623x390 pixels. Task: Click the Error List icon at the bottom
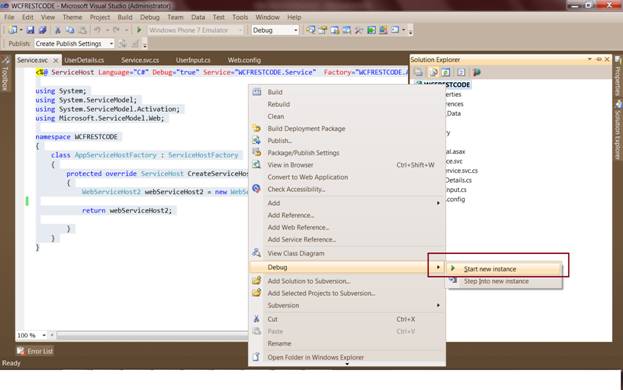(x=21, y=351)
